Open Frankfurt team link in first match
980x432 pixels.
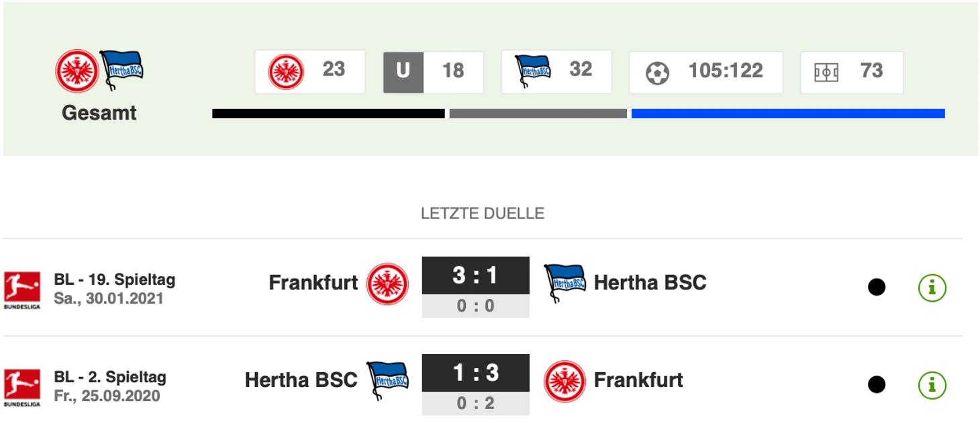[x=313, y=283]
